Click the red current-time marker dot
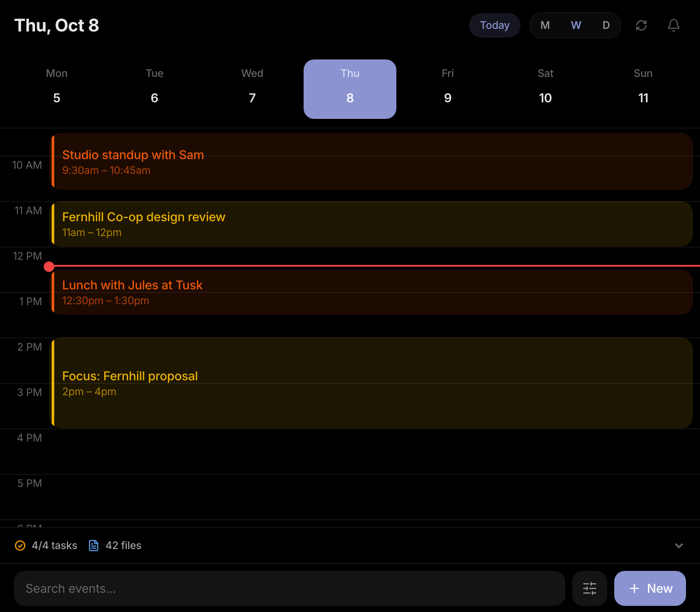The height and width of the screenshot is (612, 700). 49,267
